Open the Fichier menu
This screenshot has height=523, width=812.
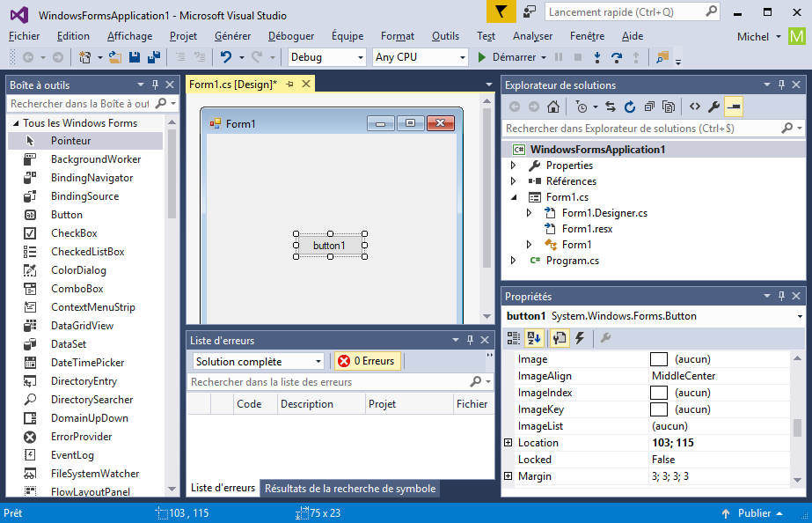25,36
